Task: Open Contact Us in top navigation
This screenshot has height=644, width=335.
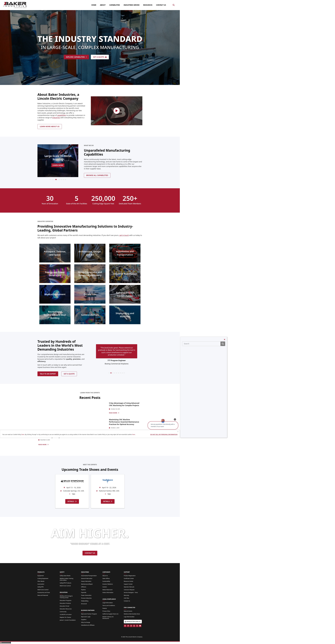Action: (161, 5)
